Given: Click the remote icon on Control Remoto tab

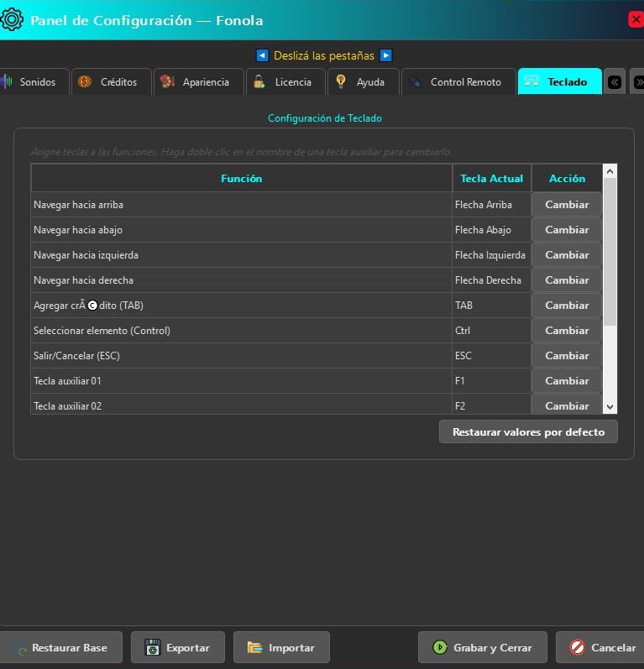Looking at the screenshot, I should click(416, 81).
